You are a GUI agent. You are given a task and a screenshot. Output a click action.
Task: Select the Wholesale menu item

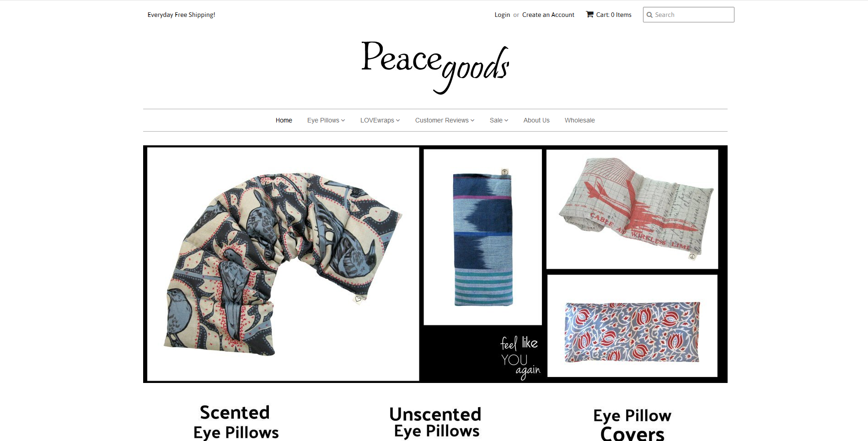(579, 120)
